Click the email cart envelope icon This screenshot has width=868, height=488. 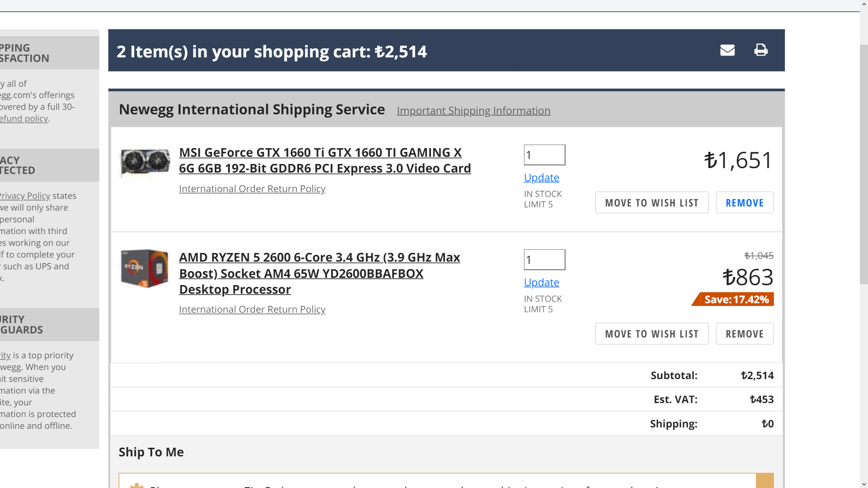(x=727, y=50)
